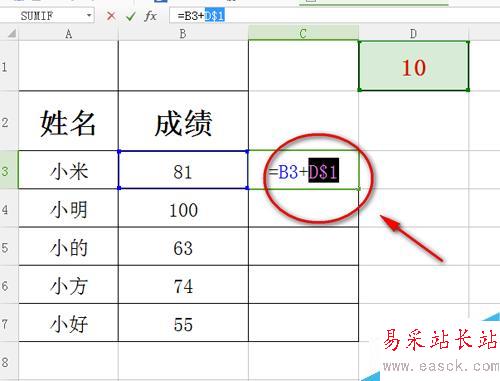Expand the Name Box dropdown arrow
Image resolution: width=500 pixels, height=381 pixels.
coord(89,16)
